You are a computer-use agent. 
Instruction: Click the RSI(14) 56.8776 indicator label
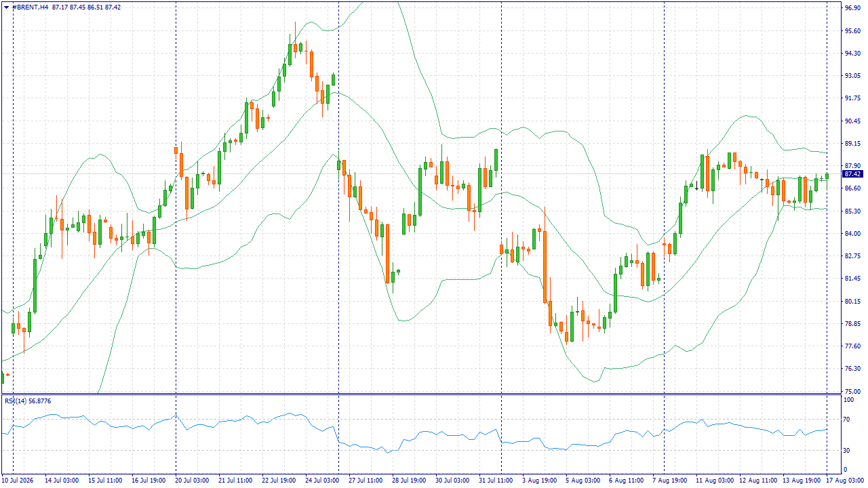28,401
